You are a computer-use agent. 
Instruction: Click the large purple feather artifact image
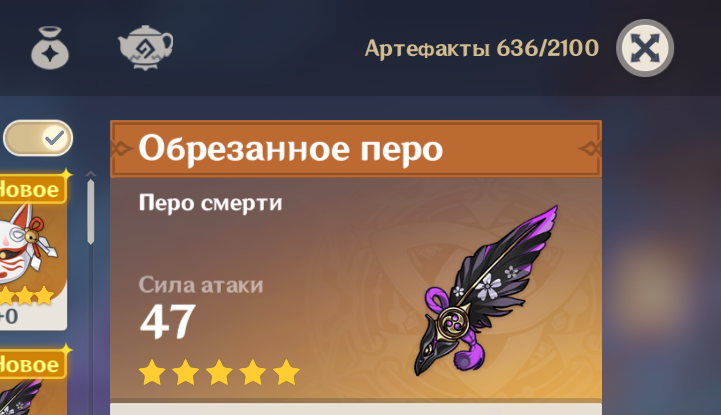pyautogui.click(x=486, y=290)
